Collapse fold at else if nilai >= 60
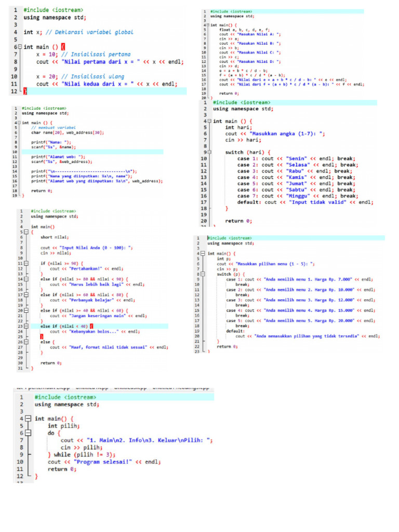Image resolution: width=399 pixels, height=532 pixels. 26,295
